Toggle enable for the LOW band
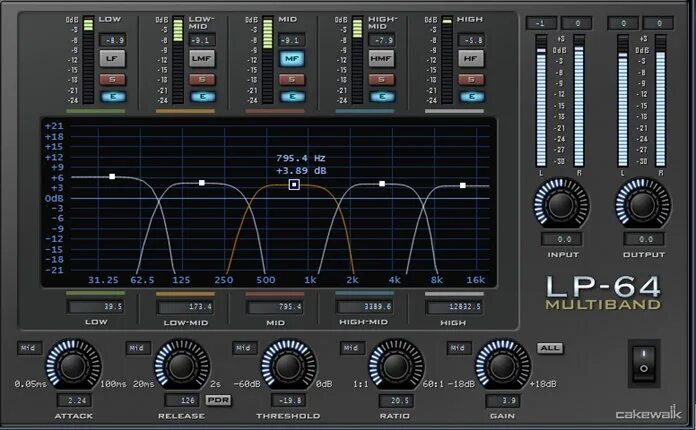696x430 pixels. (113, 96)
